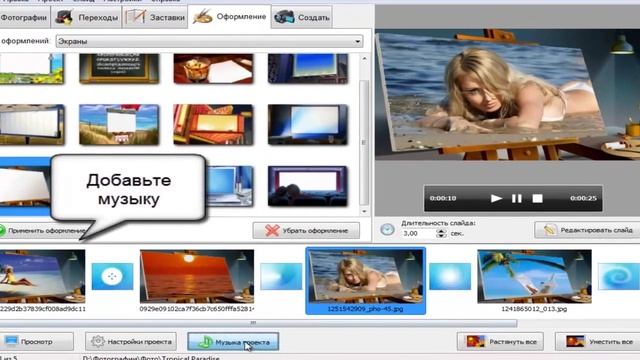This screenshot has height=360, width=640.
Task: Click the slide preview image
Action: click(507, 94)
